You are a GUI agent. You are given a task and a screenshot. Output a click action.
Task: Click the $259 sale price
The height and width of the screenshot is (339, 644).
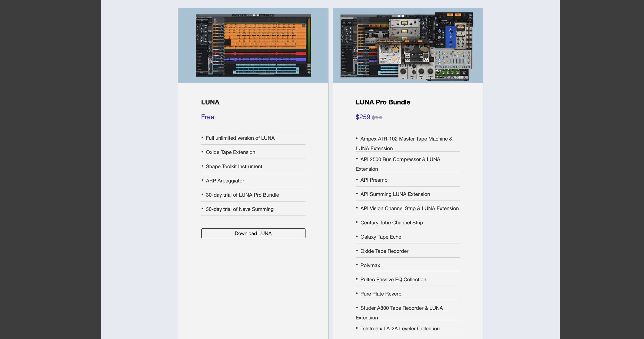[363, 117]
